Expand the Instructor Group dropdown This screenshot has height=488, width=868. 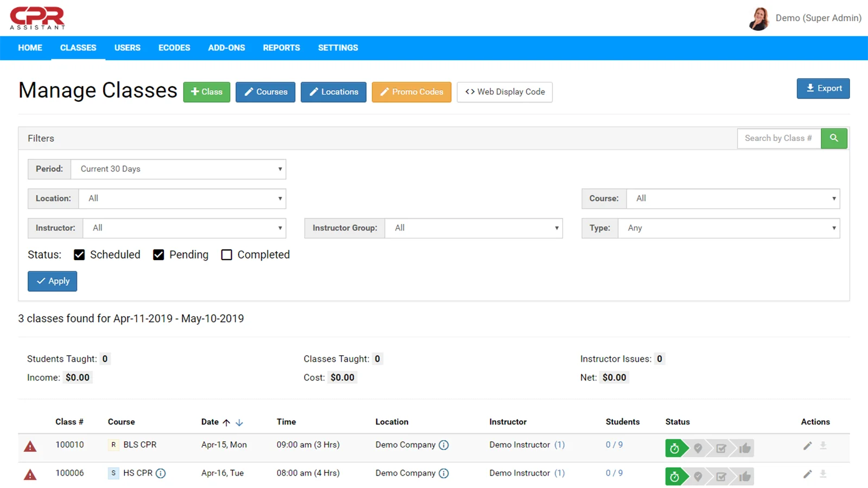473,228
